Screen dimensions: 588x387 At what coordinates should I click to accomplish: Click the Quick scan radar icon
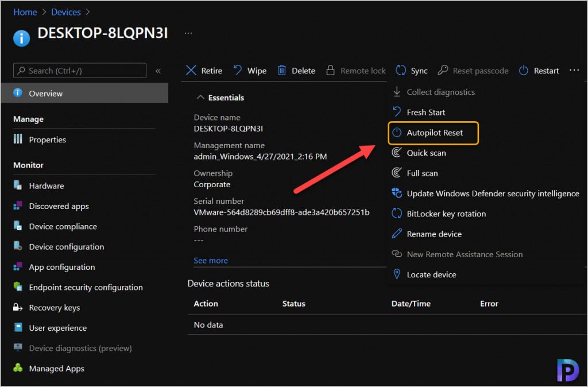tap(396, 152)
